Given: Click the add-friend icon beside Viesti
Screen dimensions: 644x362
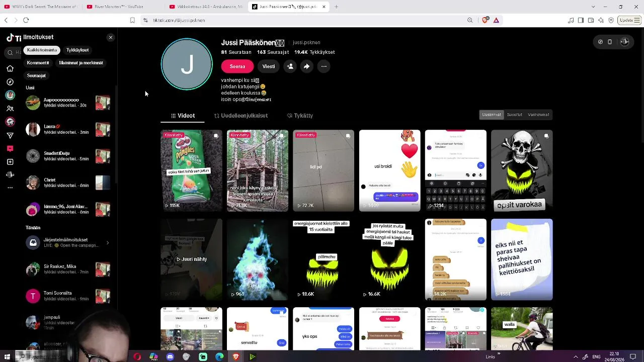Looking at the screenshot, I should coord(290,66).
